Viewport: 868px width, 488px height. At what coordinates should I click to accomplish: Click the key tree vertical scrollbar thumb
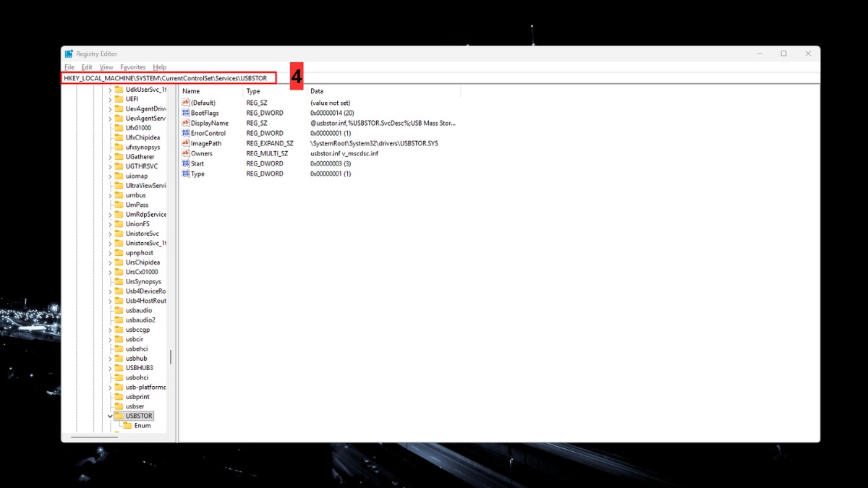coord(171,357)
